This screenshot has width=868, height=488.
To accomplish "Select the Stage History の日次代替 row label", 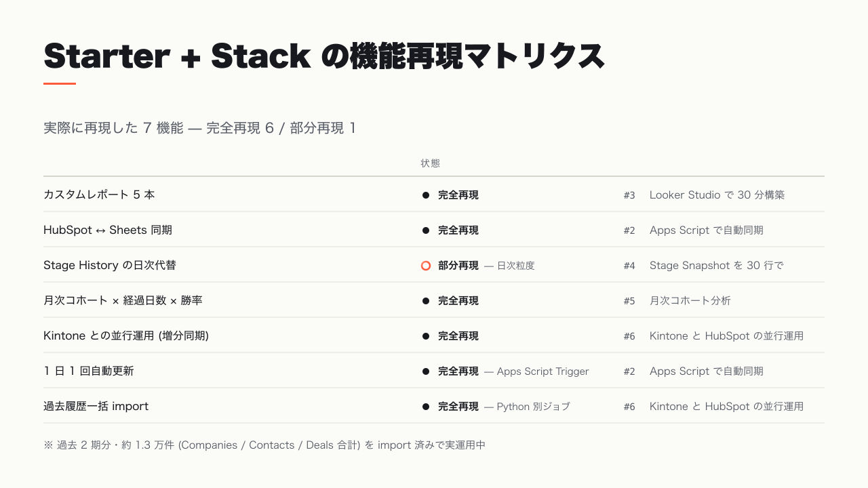I will pos(110,266).
